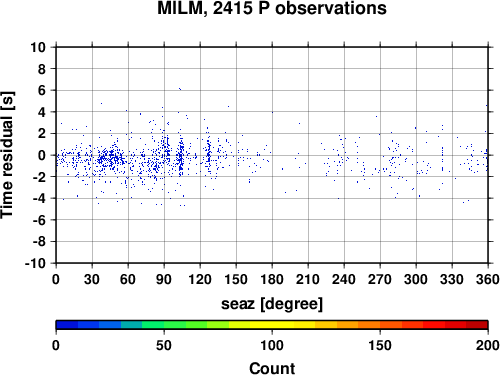The image size is (500, 375).
Task: Click the y-axis tick label -10
Action: tap(35, 263)
